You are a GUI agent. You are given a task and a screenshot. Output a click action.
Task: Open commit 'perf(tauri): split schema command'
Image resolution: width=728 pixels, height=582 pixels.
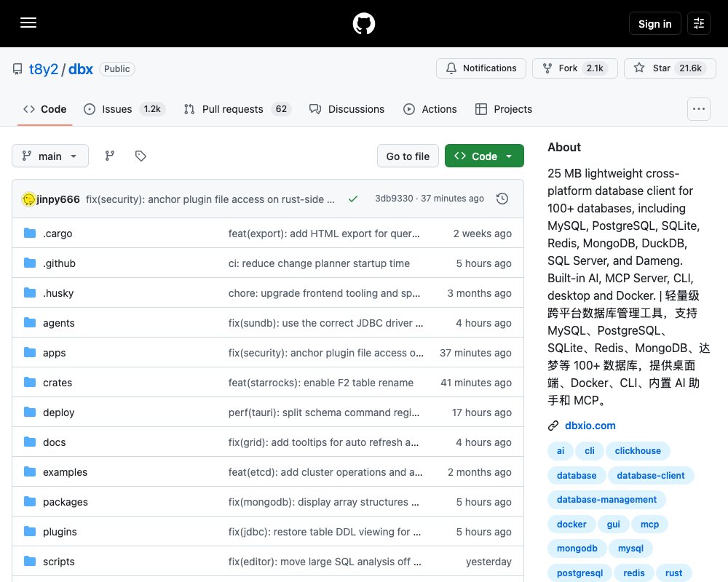[x=324, y=412]
